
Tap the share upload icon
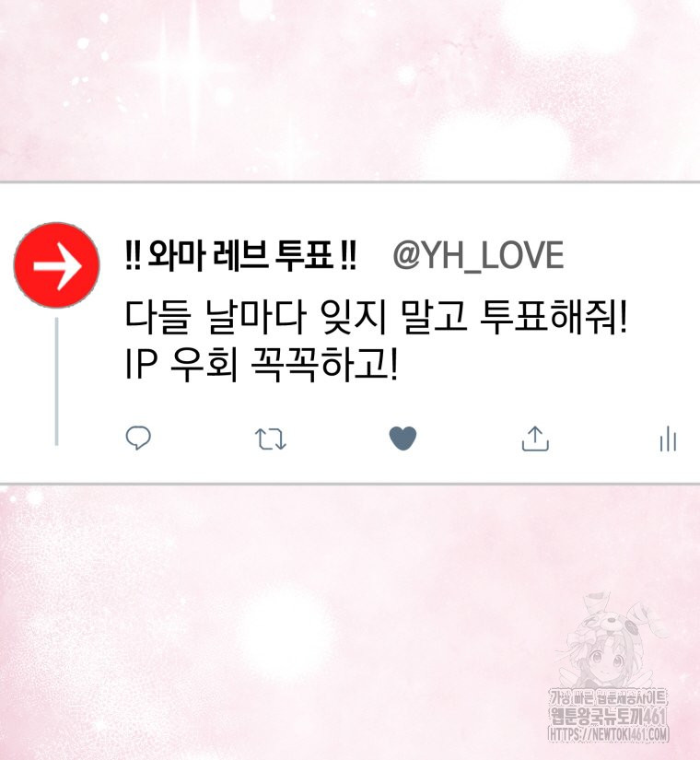(535, 438)
